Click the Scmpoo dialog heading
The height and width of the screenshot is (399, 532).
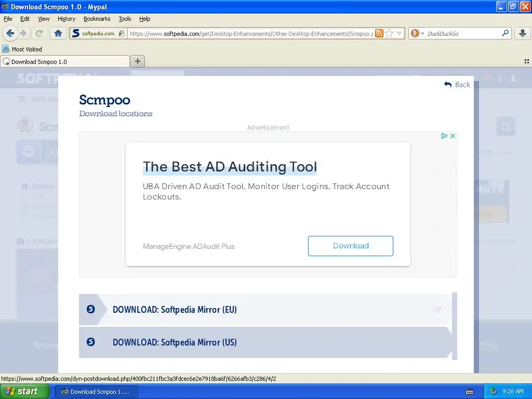coord(104,100)
